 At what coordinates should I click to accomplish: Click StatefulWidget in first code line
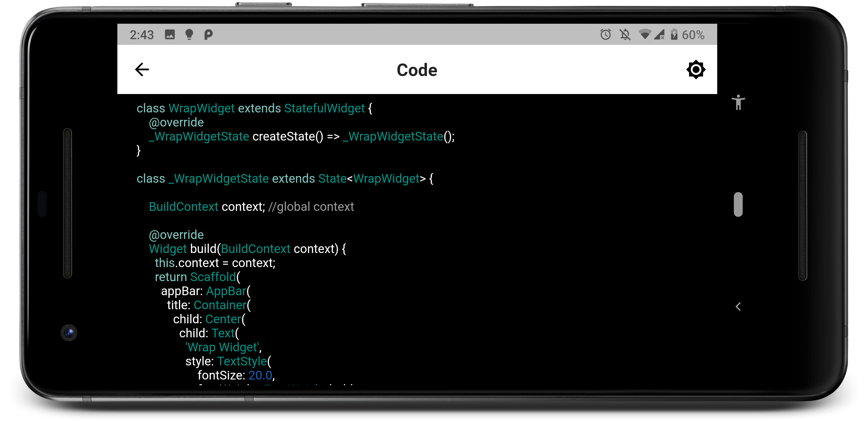click(x=324, y=108)
